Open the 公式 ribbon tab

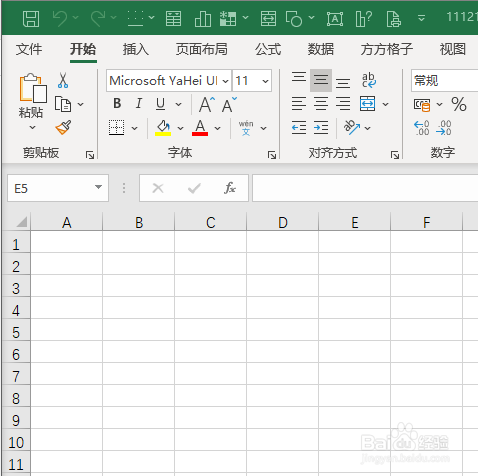click(x=268, y=49)
